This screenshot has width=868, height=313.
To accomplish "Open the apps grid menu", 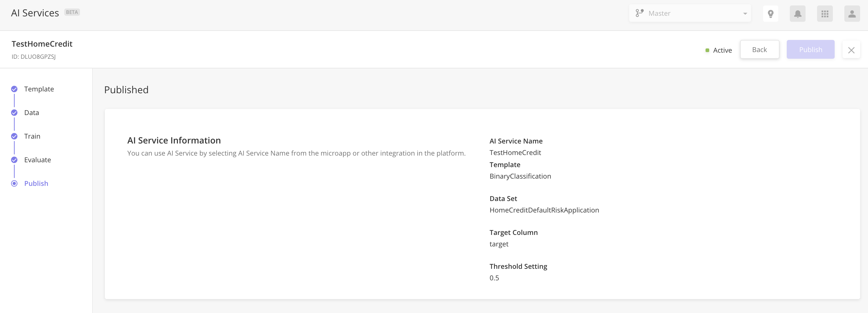I will pos(825,14).
